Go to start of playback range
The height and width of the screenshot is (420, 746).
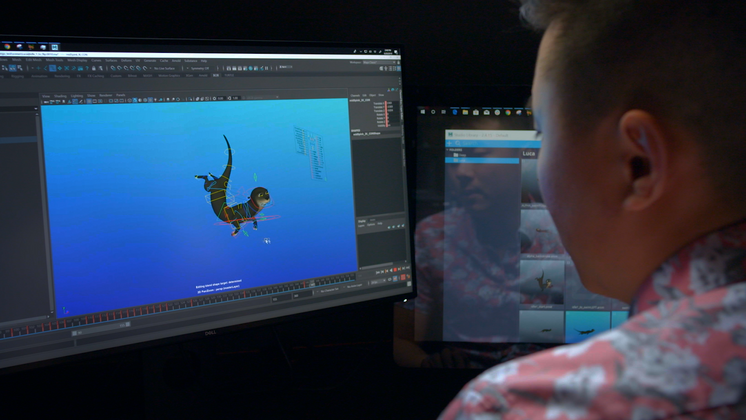[x=378, y=273]
